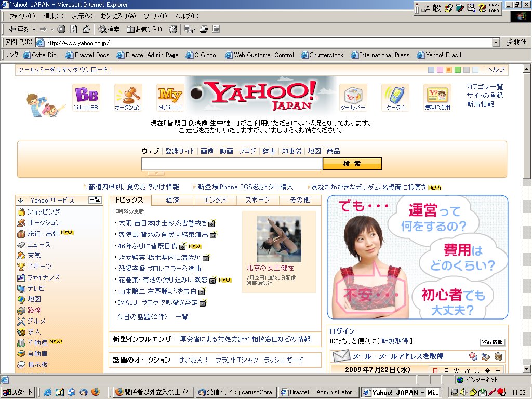Screen dimensions: 532x399
Task: Expand the small arrow below search box
Action: pos(156,173)
